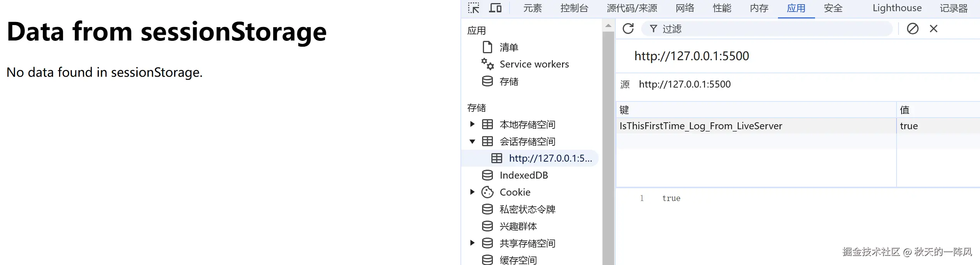Viewport: 980px width, 265px height.
Task: Click the gears icon next to Service workers
Action: coord(487,64)
